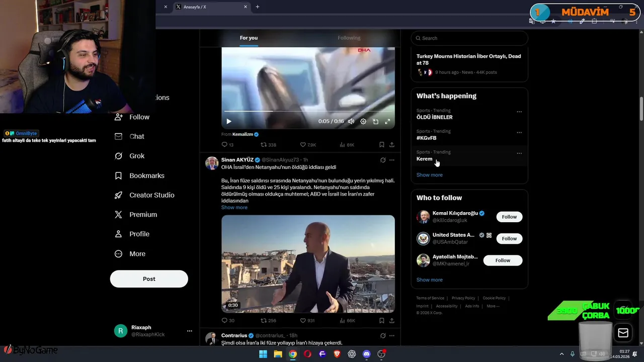Open Grok actions on Contrarius post
This screenshot has height=362, width=644.
[x=383, y=335]
